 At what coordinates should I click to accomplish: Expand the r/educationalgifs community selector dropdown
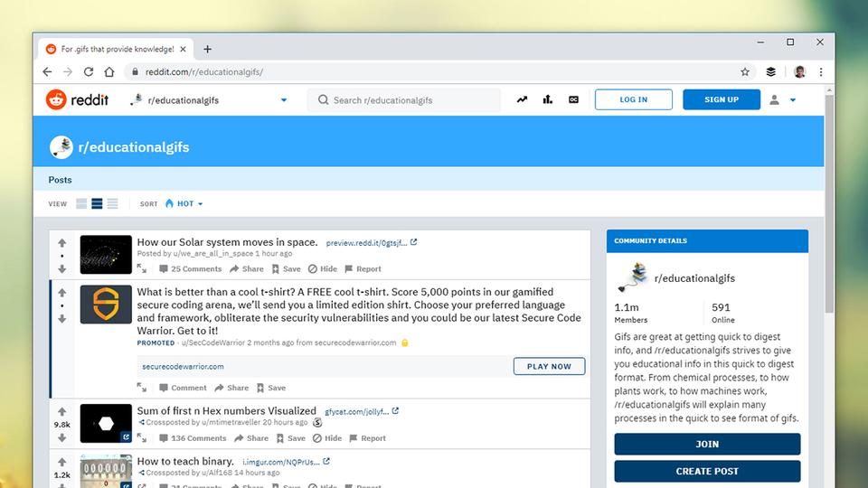283,100
